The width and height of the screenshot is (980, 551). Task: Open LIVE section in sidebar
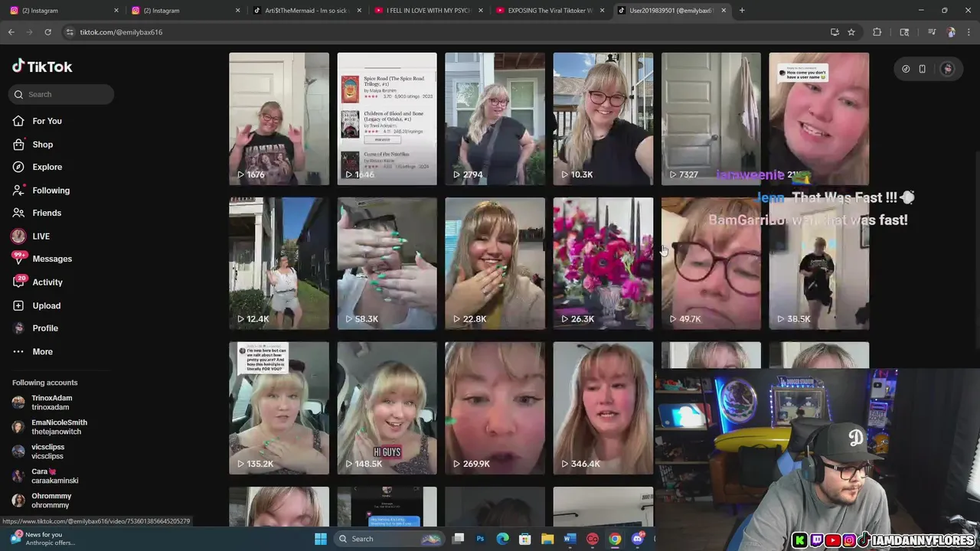coord(31,236)
